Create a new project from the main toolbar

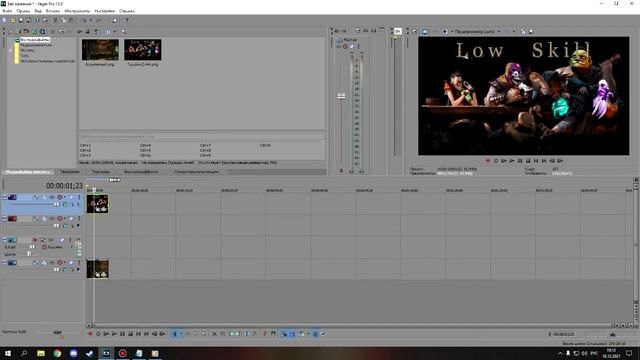tap(4, 20)
